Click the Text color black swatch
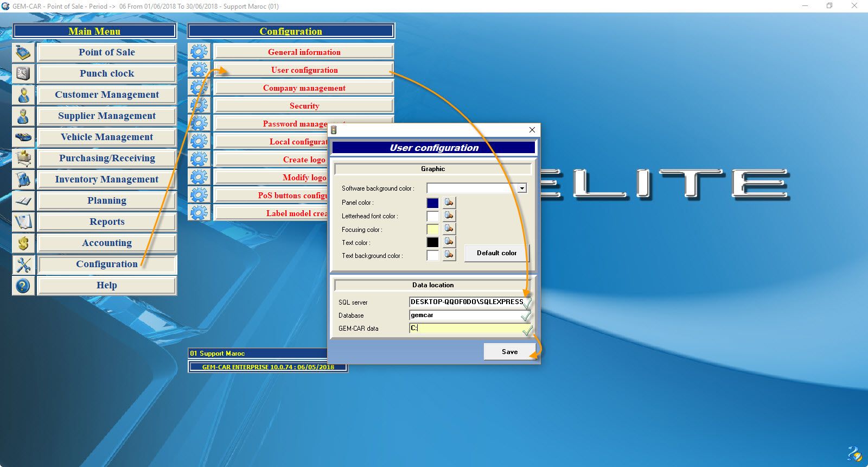Viewport: 868px width, 467px height. (432, 242)
